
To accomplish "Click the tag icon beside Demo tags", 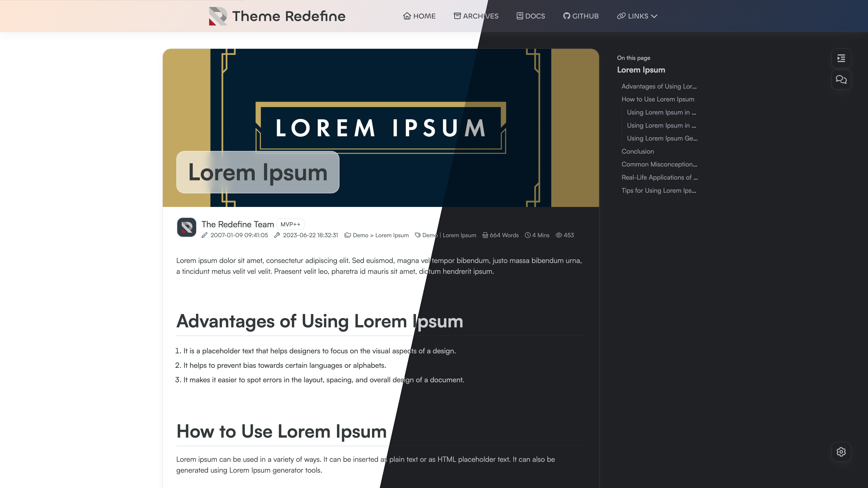I will [417, 235].
